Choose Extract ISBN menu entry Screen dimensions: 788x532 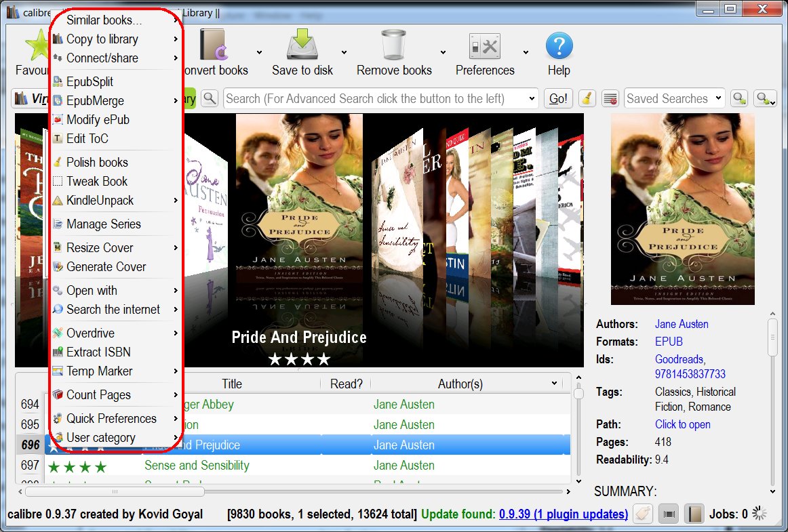coord(115,352)
